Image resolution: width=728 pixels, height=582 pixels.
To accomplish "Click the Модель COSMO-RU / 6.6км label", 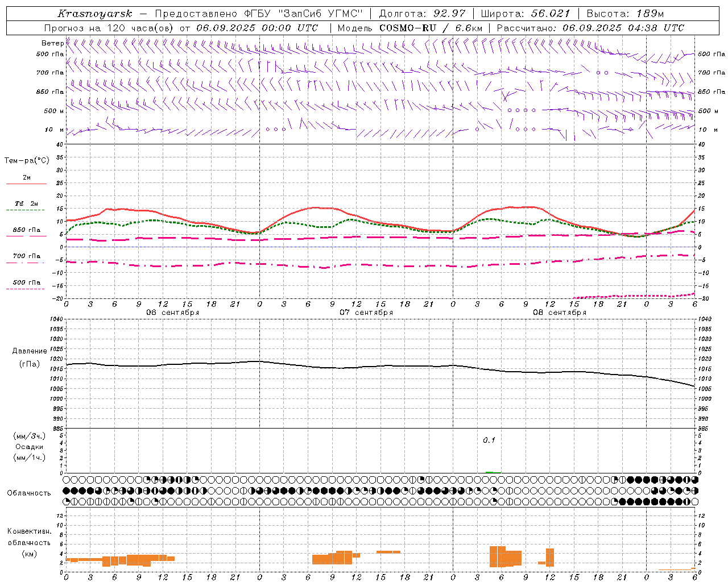I will click(410, 28).
